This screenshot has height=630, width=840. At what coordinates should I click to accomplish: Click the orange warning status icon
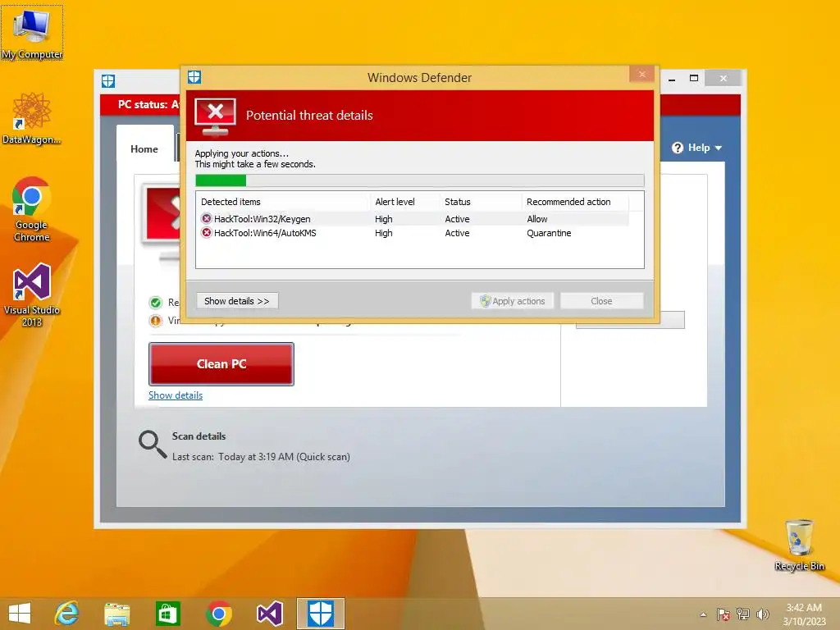[x=156, y=321]
